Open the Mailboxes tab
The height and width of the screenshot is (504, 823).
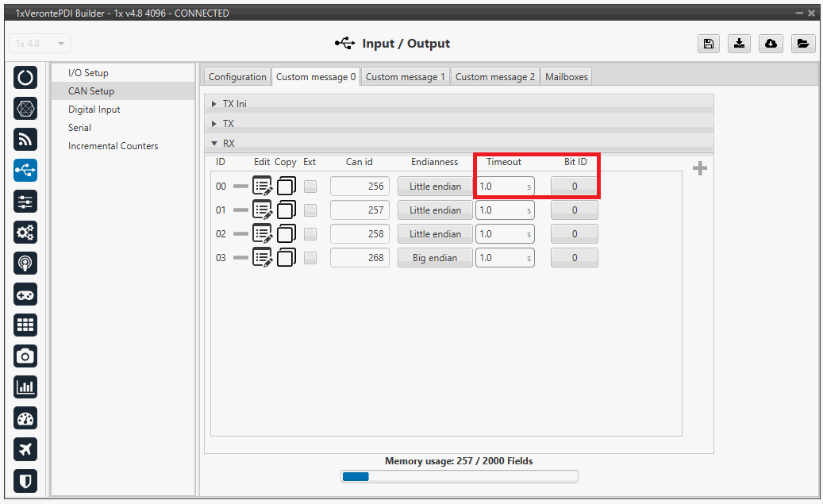point(567,77)
